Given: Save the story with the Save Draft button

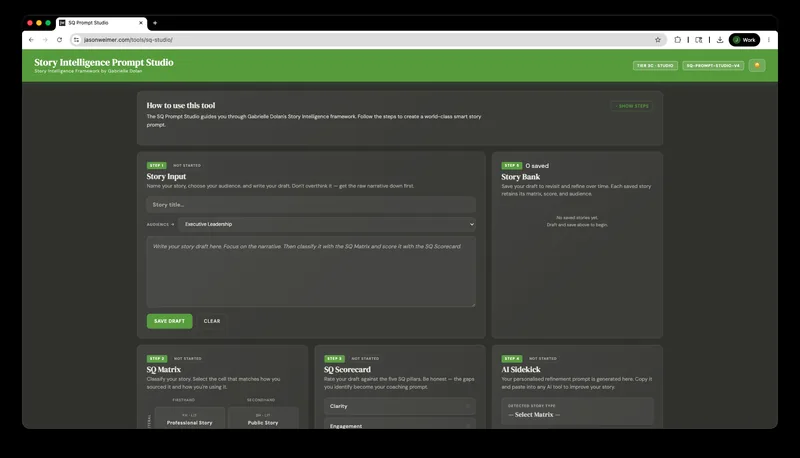Looking at the screenshot, I should tap(169, 321).
